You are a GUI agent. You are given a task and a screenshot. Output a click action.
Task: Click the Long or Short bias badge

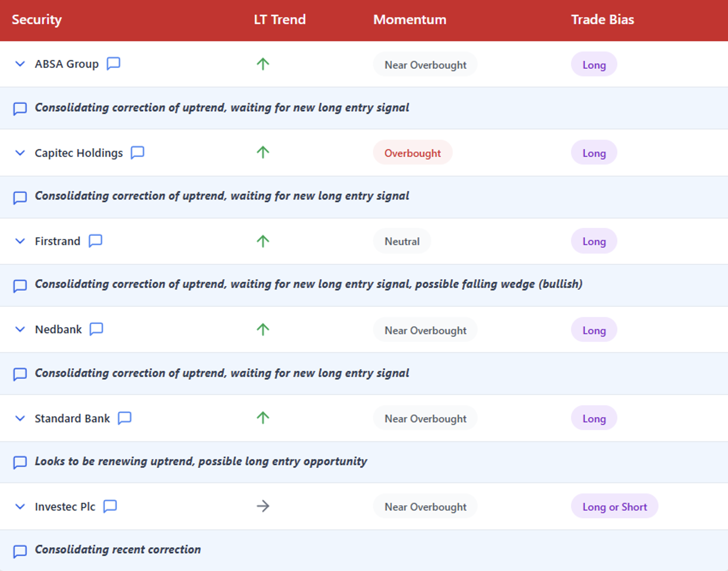(x=614, y=506)
